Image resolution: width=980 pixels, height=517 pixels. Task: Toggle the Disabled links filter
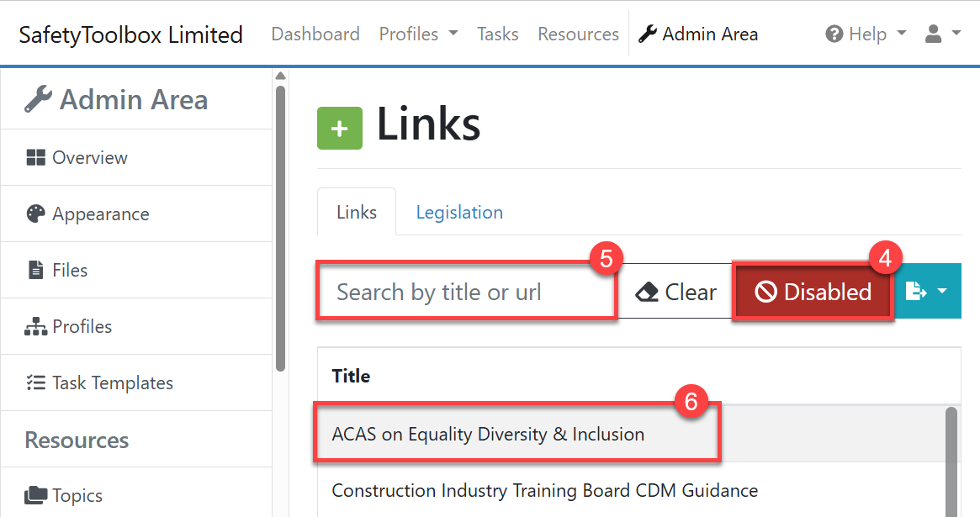coord(813,293)
